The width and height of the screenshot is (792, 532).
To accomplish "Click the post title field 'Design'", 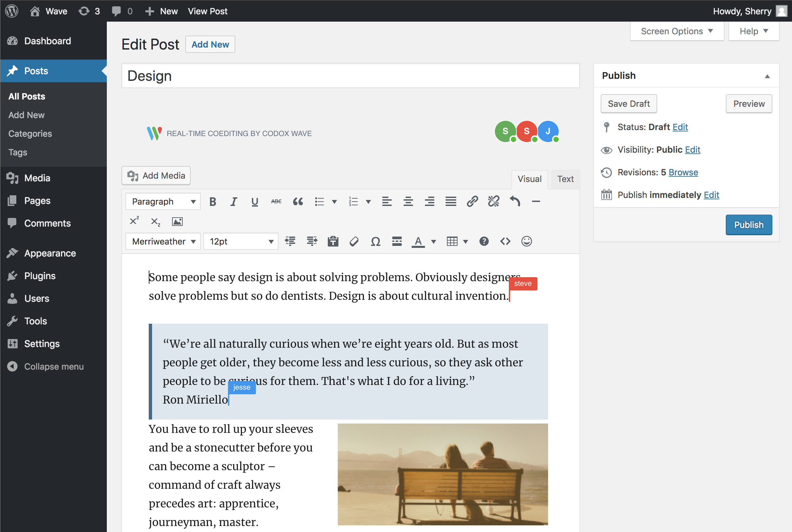I will pos(350,76).
